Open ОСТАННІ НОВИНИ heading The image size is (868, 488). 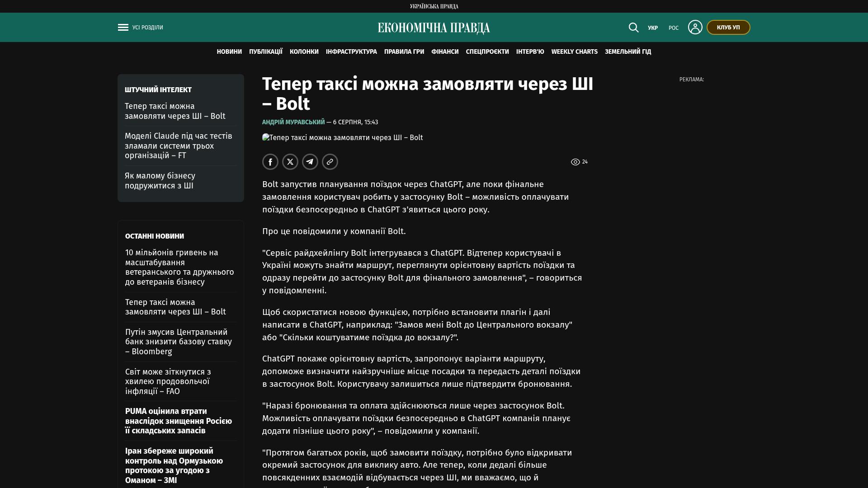click(155, 236)
